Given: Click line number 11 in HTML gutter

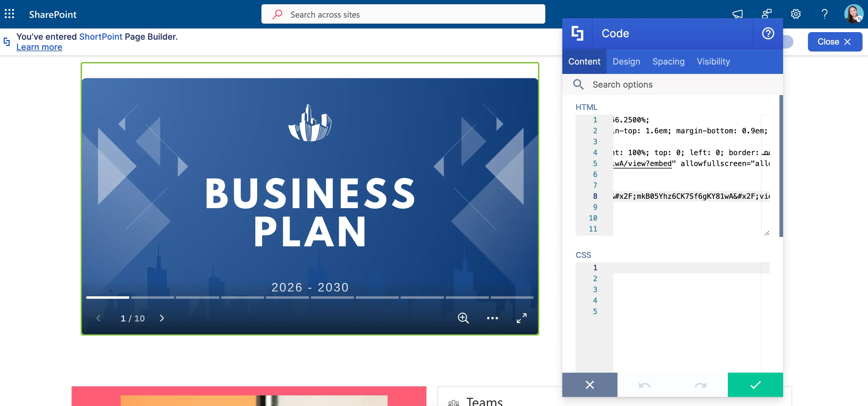Looking at the screenshot, I should [x=593, y=228].
